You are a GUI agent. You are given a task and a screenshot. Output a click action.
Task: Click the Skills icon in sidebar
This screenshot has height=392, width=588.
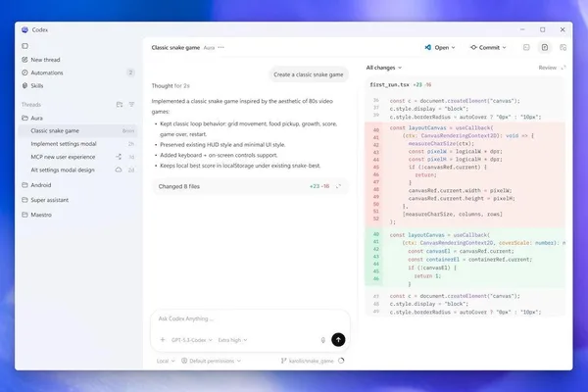tap(24, 86)
